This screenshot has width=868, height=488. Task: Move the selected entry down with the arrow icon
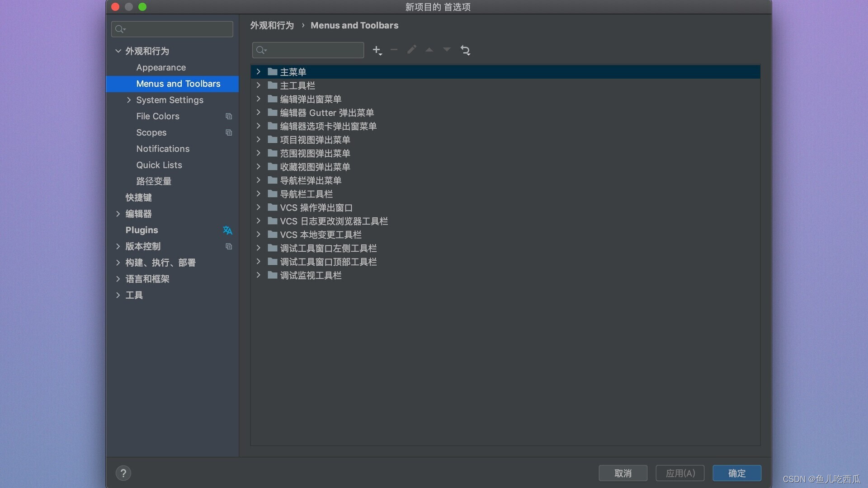point(446,50)
